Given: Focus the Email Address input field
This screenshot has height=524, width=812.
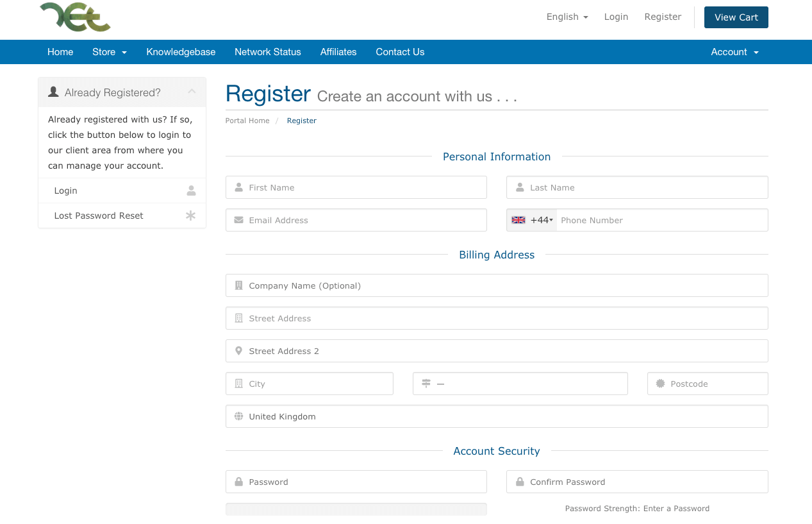Looking at the screenshot, I should pyautogui.click(x=356, y=220).
